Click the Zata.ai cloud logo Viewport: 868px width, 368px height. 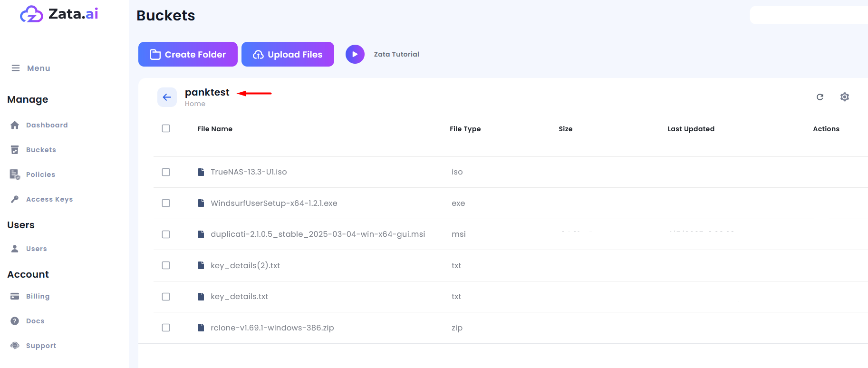click(31, 14)
